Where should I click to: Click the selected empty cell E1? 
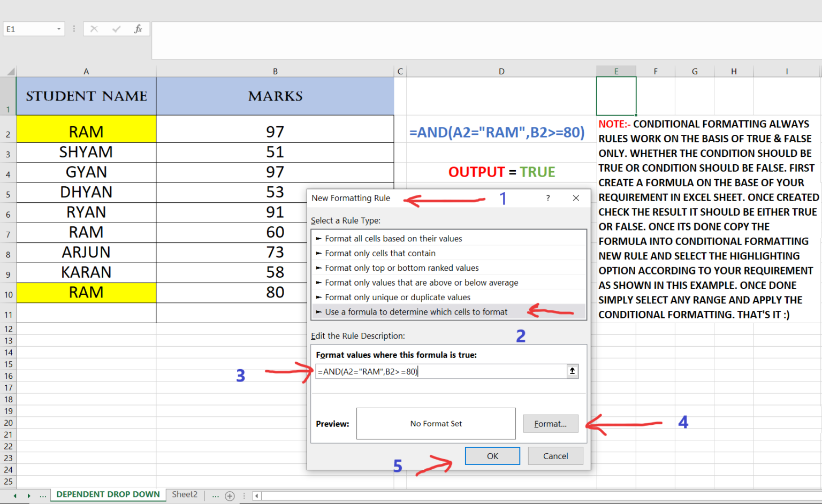pos(616,96)
